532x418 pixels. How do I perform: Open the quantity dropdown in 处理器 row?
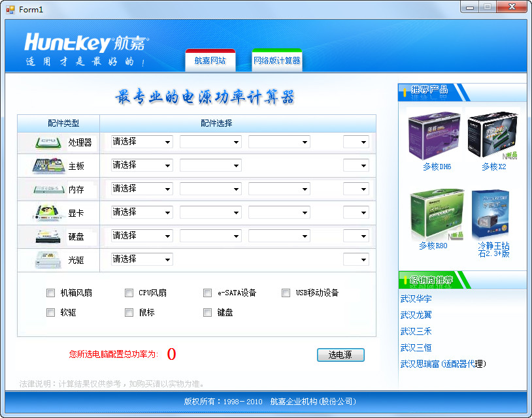(356, 142)
